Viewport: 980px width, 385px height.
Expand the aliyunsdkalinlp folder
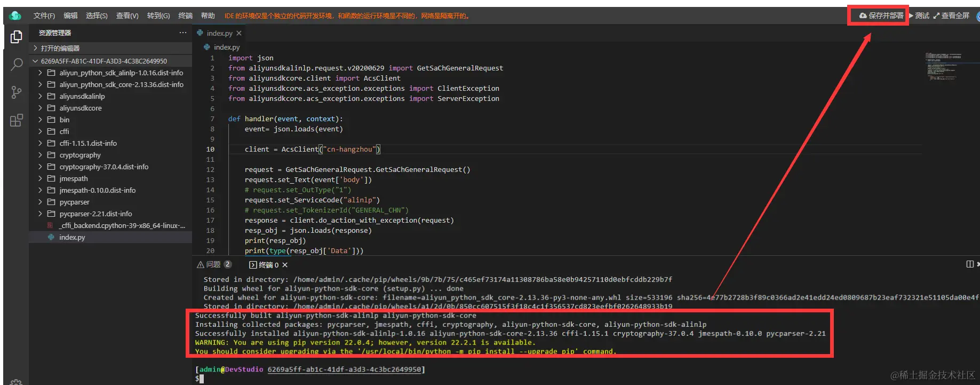pos(110,96)
